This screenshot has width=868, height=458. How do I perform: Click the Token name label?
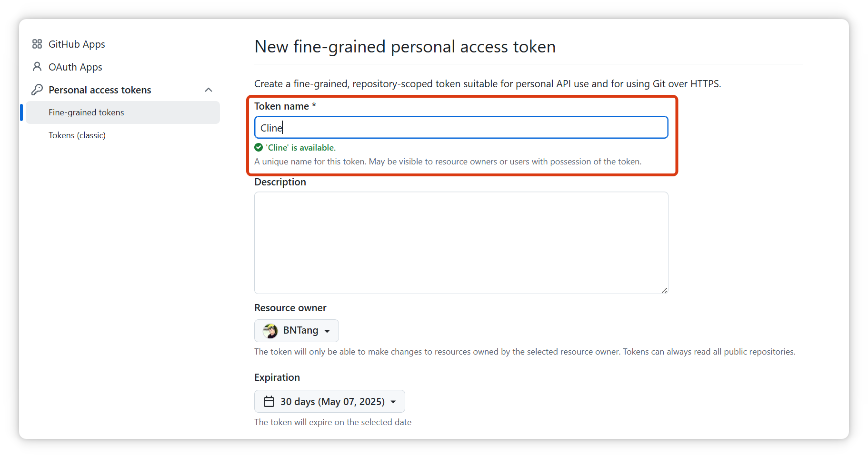(x=281, y=106)
